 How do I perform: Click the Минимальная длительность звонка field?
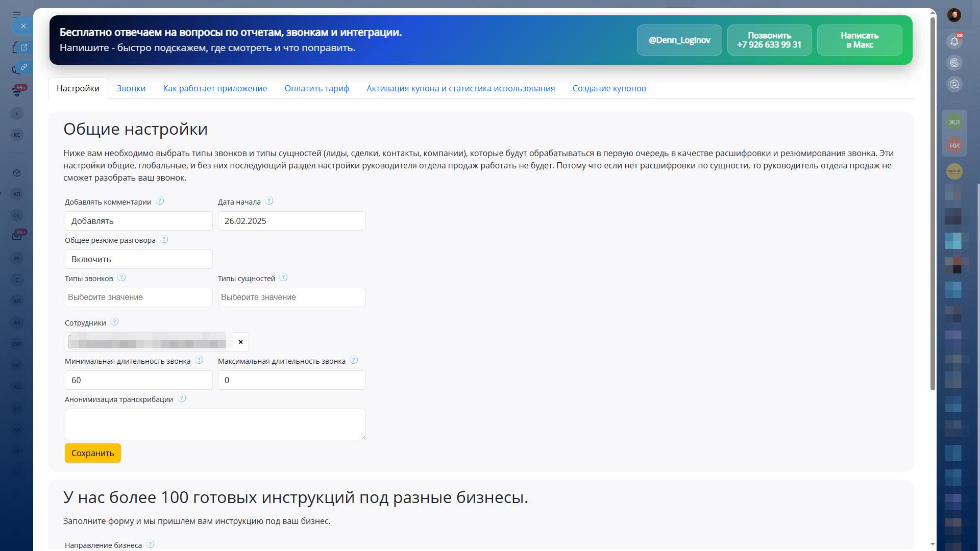click(x=138, y=380)
